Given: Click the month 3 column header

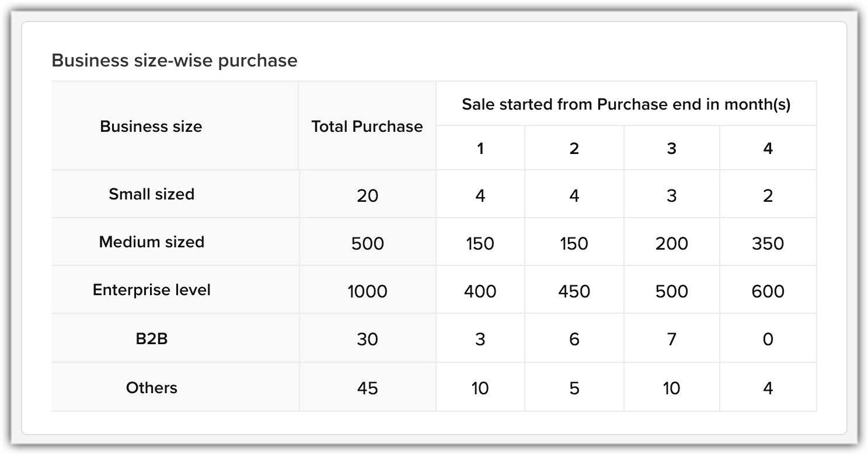Looking at the screenshot, I should click(x=671, y=149).
